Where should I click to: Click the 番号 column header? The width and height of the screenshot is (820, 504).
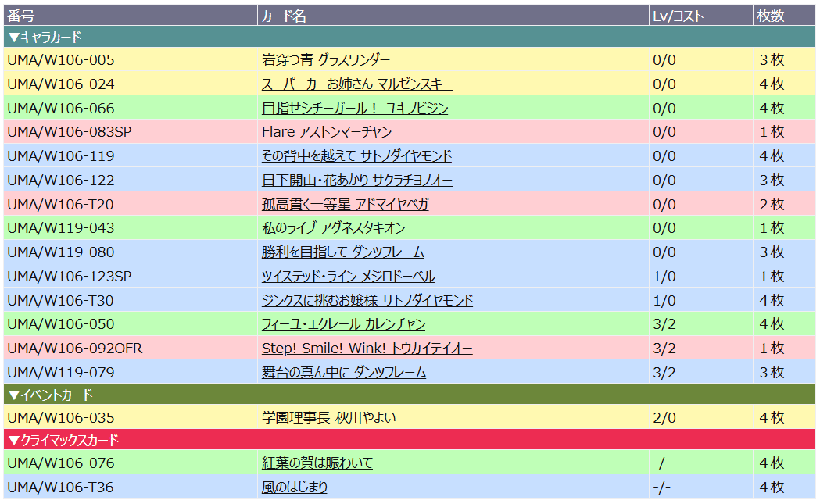[x=131, y=16]
